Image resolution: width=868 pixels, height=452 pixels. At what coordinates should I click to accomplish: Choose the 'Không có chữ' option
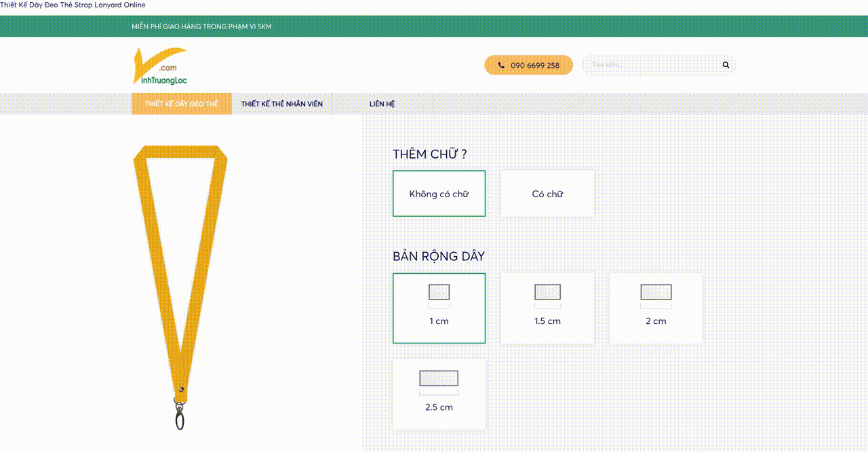[439, 194]
